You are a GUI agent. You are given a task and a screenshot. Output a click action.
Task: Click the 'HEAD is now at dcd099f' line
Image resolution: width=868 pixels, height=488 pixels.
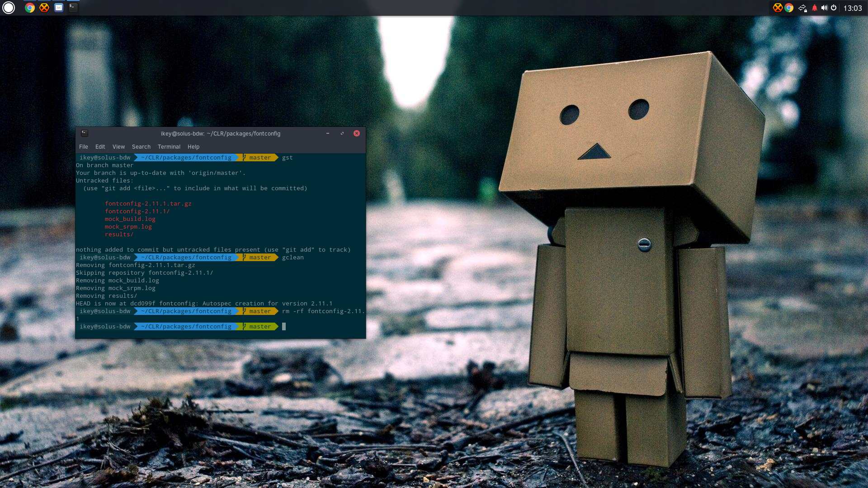(204, 304)
